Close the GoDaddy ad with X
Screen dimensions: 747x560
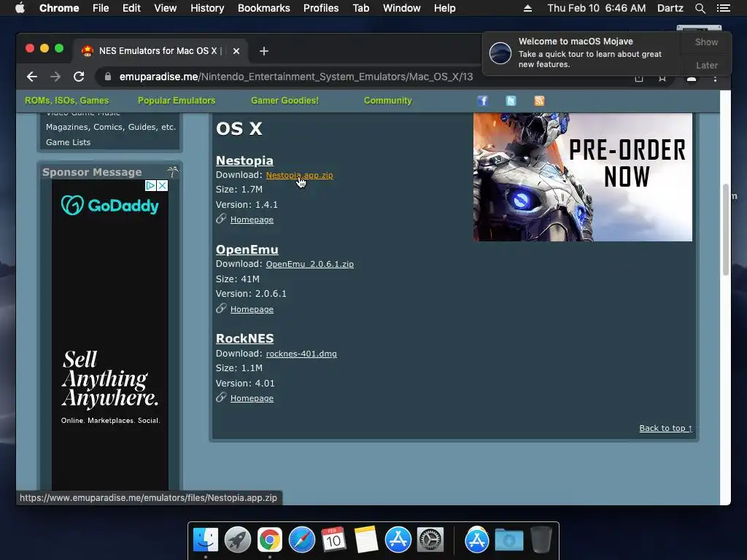pyautogui.click(x=163, y=185)
